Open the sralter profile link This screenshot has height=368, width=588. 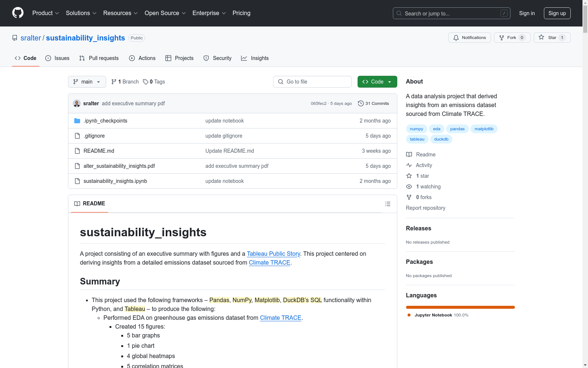click(x=31, y=38)
